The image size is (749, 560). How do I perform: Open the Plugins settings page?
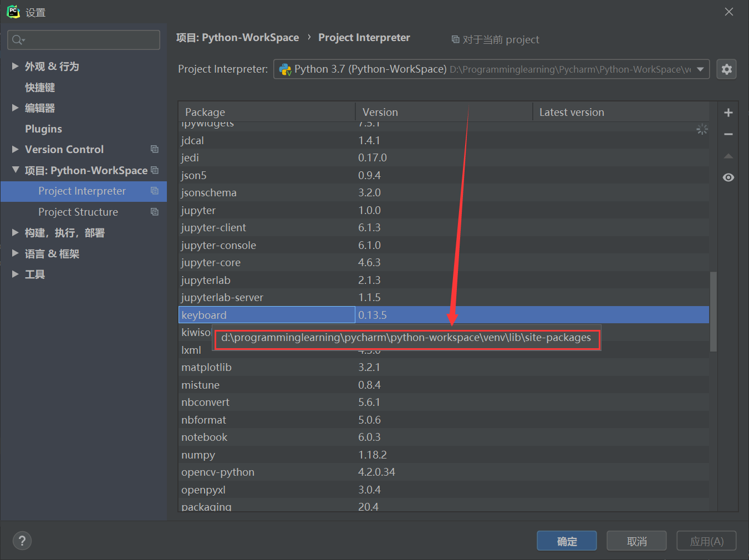[x=43, y=129]
